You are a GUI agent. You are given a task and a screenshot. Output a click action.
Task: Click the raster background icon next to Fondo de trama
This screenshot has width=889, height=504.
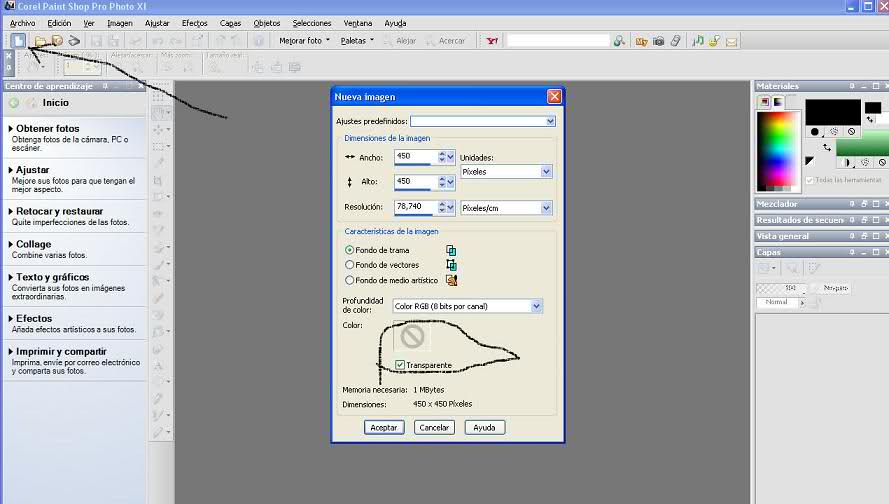[451, 250]
